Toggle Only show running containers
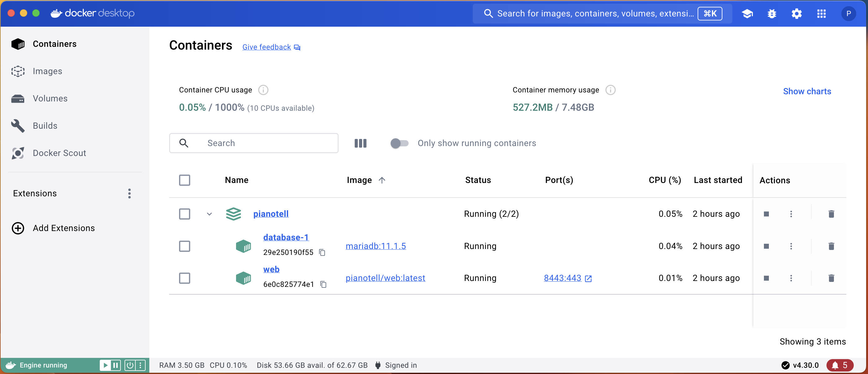The width and height of the screenshot is (868, 374). tap(399, 143)
